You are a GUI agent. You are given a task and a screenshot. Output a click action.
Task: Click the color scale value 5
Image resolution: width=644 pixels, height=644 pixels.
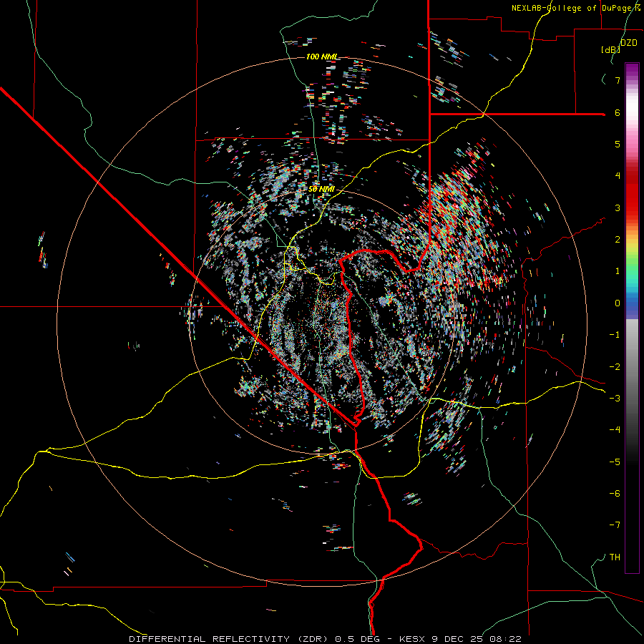[x=618, y=144]
